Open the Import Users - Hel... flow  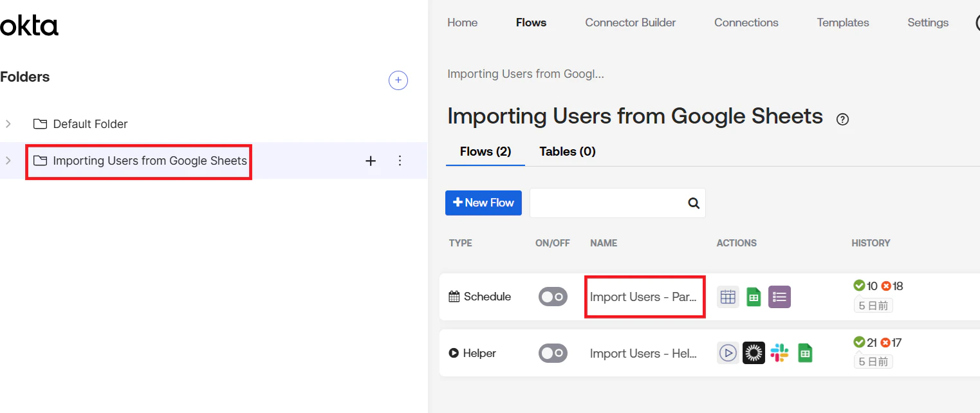643,353
